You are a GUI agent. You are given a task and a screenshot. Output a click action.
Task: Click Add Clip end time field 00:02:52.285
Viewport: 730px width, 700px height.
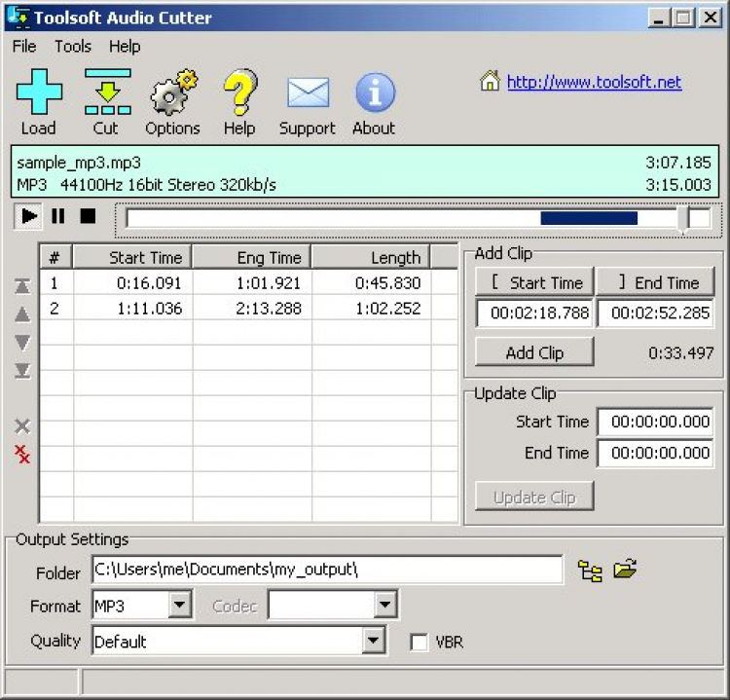[x=655, y=313]
